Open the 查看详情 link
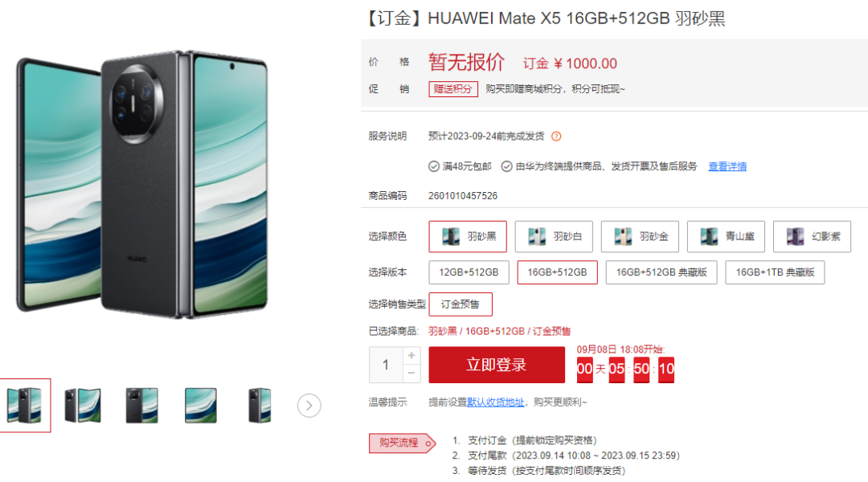 [x=727, y=166]
